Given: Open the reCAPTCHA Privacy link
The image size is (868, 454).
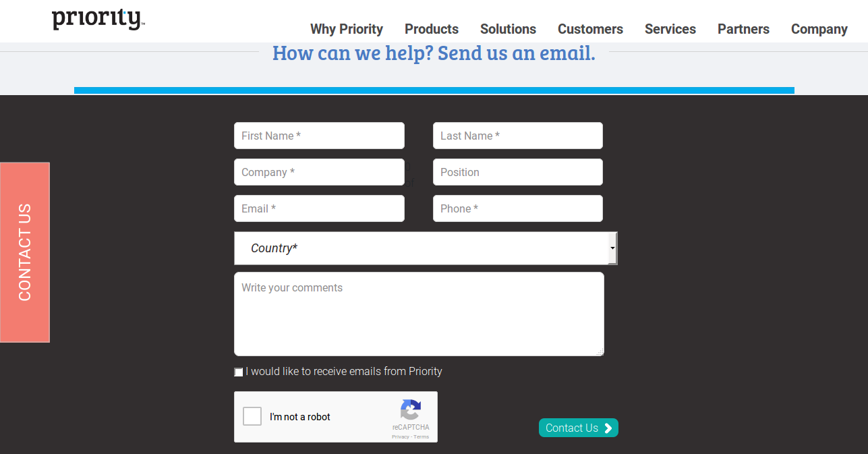Looking at the screenshot, I should pyautogui.click(x=399, y=436).
